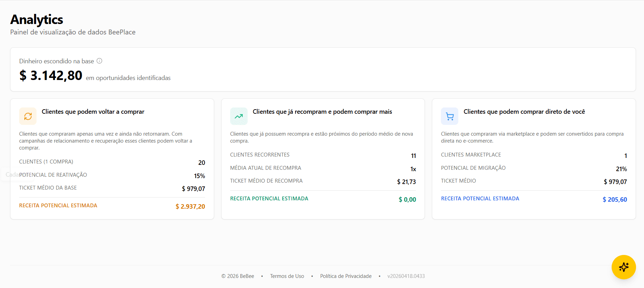
Task: Click the $ 979,07 value in marketplace card
Action: click(x=615, y=182)
